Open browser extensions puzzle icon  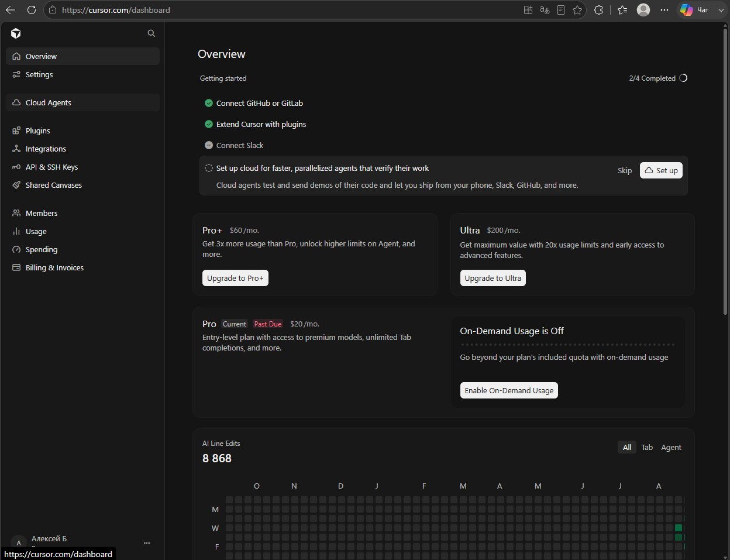598,10
